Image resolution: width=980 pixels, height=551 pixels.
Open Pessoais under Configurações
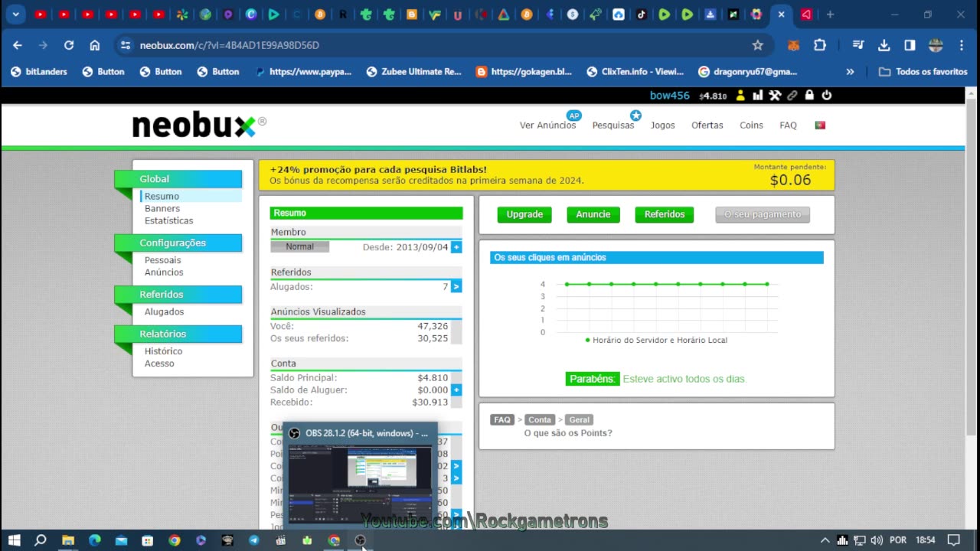(x=163, y=260)
